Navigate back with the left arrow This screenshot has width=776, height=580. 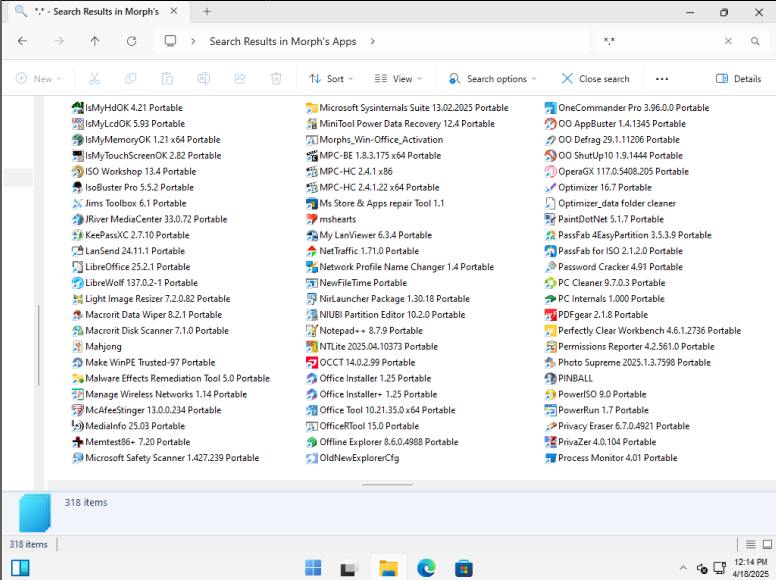click(22, 41)
